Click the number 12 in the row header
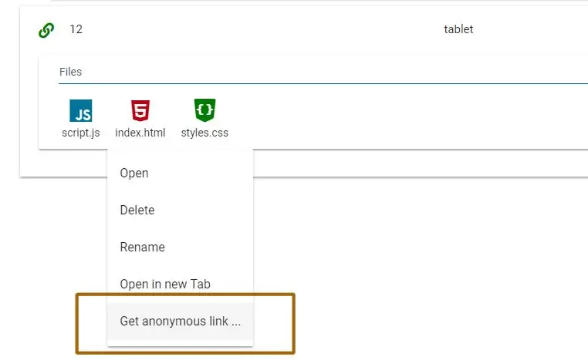This screenshot has height=364, width=588. [x=76, y=29]
